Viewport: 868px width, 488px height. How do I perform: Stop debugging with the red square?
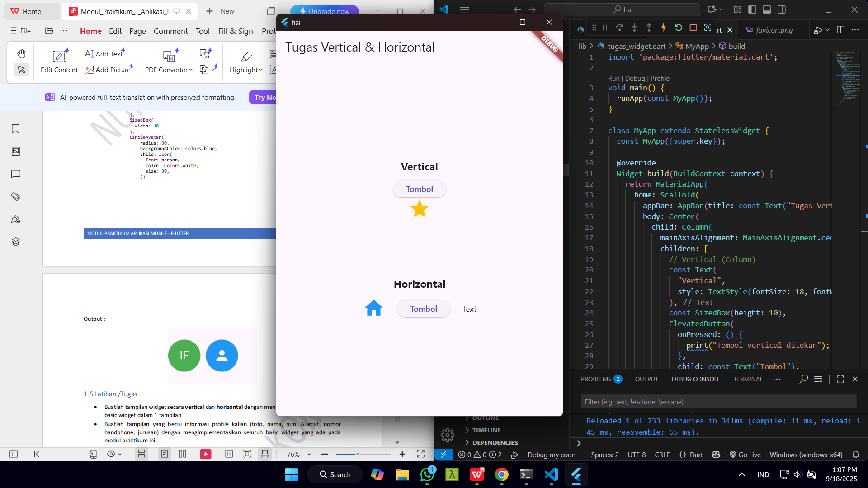tap(693, 28)
